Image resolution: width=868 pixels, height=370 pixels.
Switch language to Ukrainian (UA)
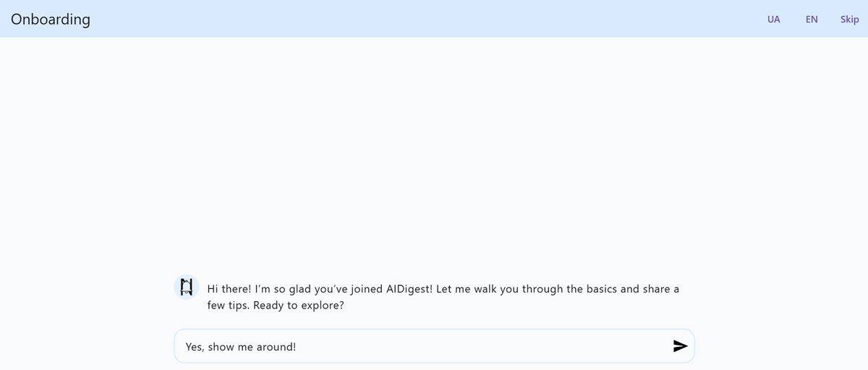[773, 20]
